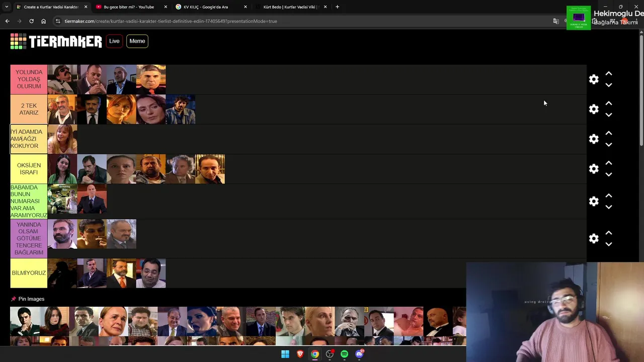Move İYİ ADAMDA AMA AĞZI KOKUYOR row up

(609, 133)
